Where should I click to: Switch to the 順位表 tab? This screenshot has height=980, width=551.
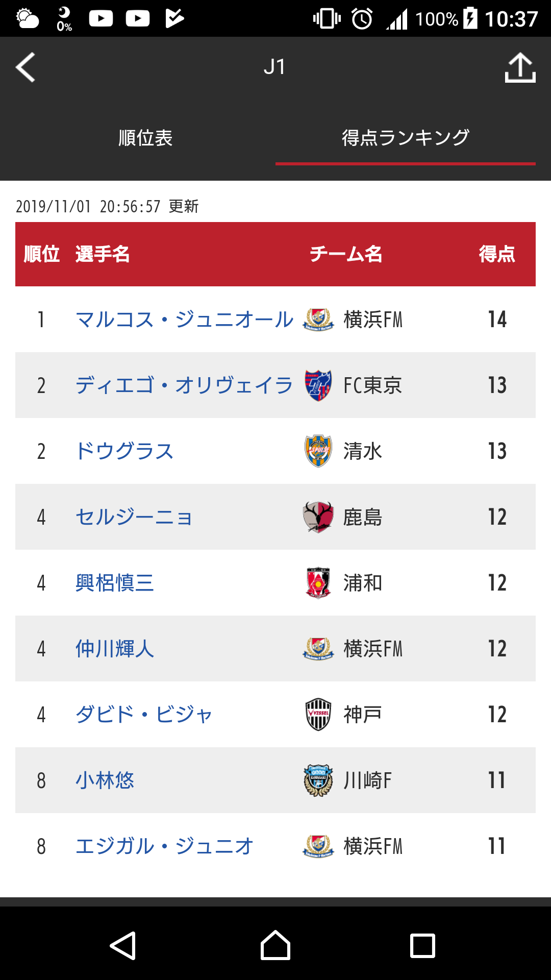145,138
